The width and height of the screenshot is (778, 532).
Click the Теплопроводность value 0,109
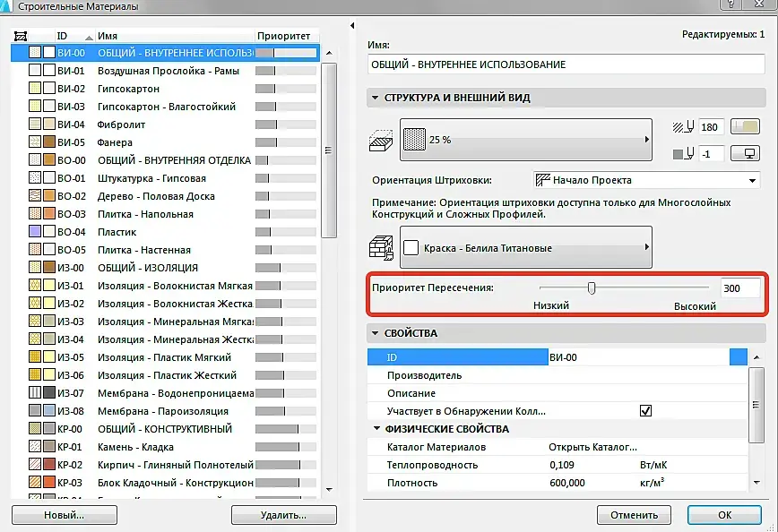tap(562, 465)
